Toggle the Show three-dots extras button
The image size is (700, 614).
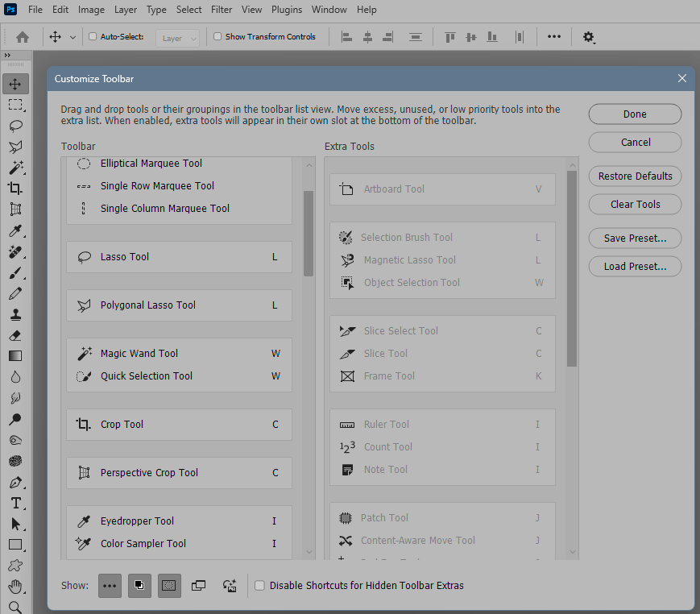pos(110,586)
